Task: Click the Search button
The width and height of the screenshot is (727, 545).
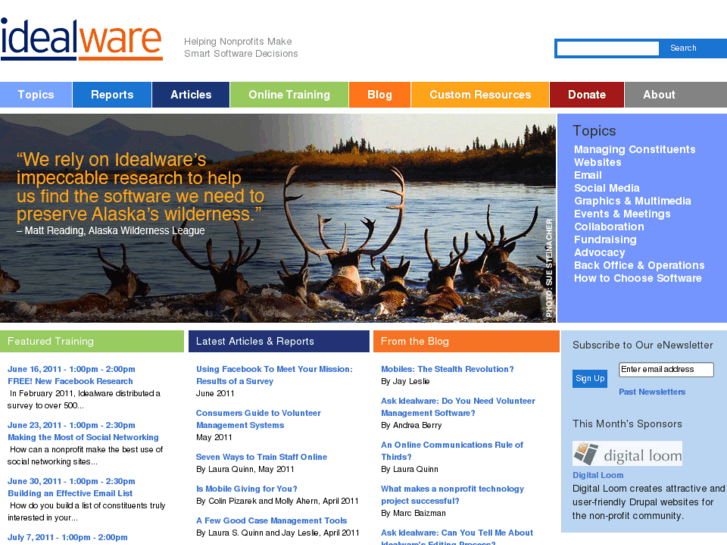Action: [x=683, y=48]
